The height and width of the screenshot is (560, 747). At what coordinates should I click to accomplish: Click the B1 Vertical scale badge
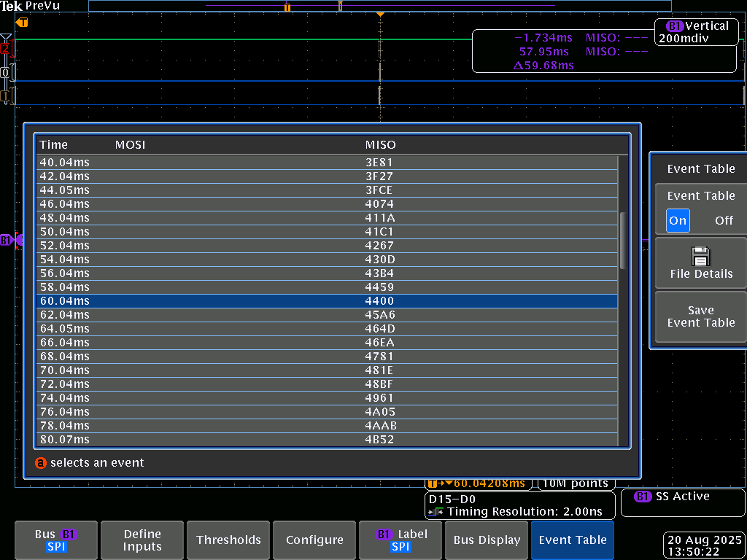click(x=694, y=32)
